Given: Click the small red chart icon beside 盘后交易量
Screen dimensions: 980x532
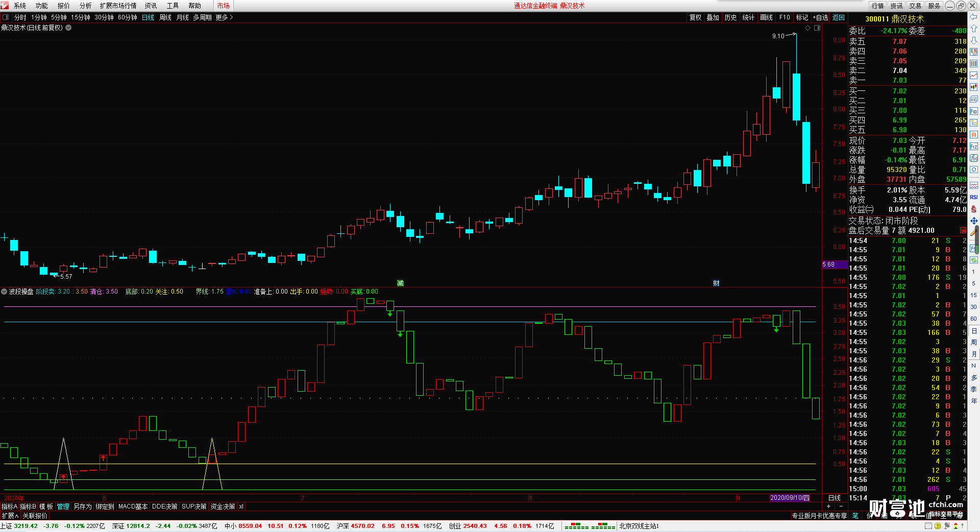Looking at the screenshot, I should (963, 231).
